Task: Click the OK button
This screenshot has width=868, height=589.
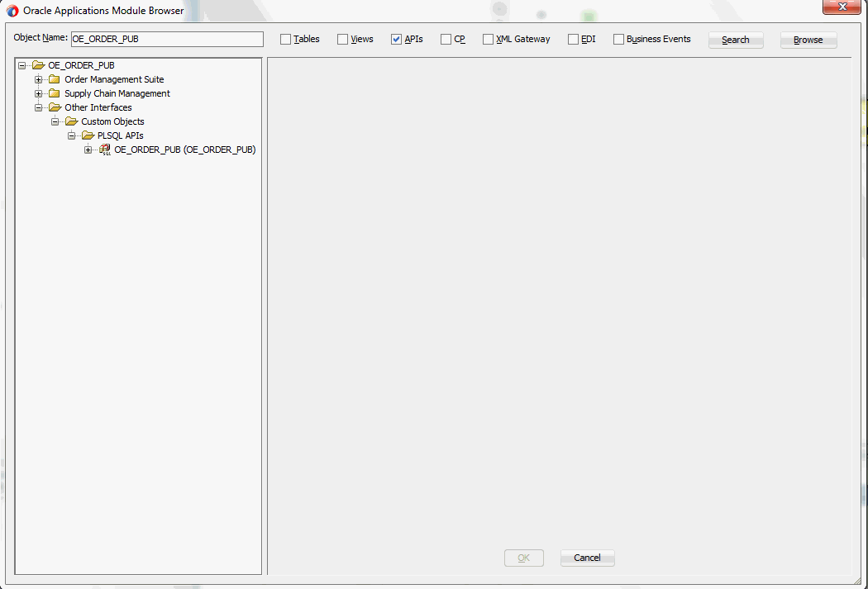Action: click(523, 558)
